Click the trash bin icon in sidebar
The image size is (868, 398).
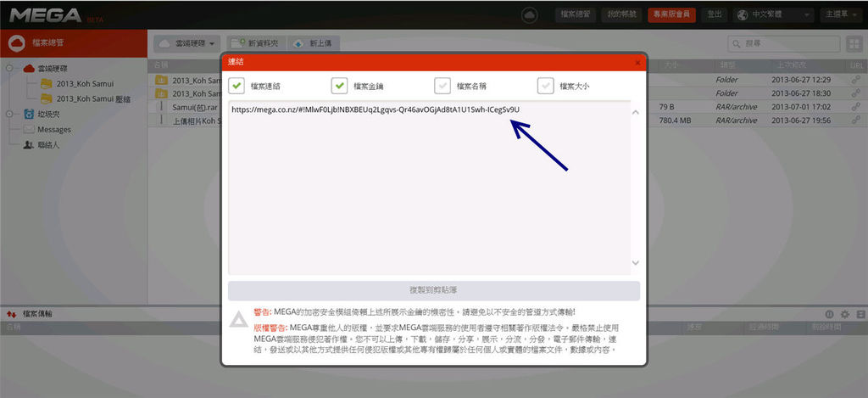[29, 115]
